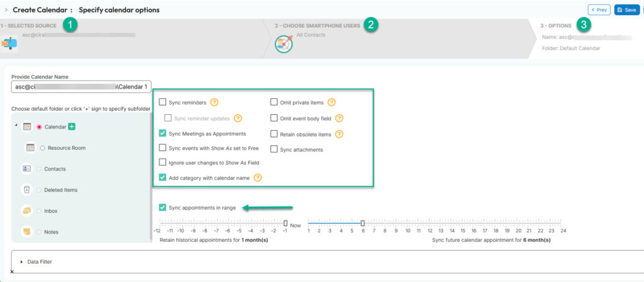The height and width of the screenshot is (282, 644).
Task: Expand the Data Filter section
Action: point(22,261)
